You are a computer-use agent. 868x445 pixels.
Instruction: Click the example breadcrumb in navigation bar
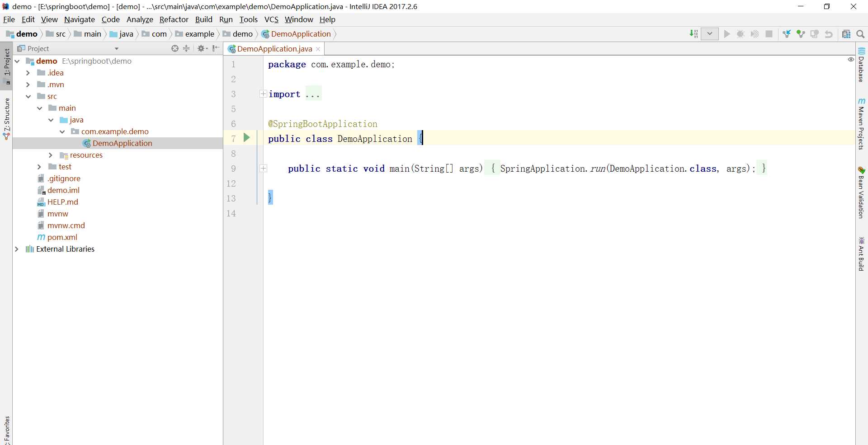[x=195, y=34]
